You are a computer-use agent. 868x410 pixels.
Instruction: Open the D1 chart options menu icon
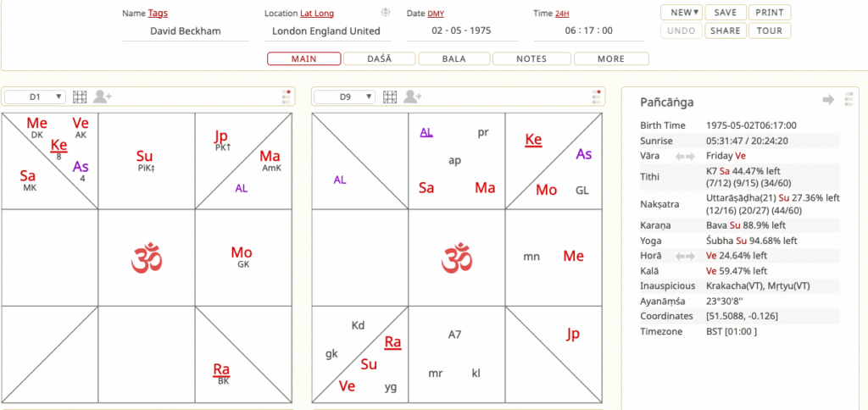(287, 97)
